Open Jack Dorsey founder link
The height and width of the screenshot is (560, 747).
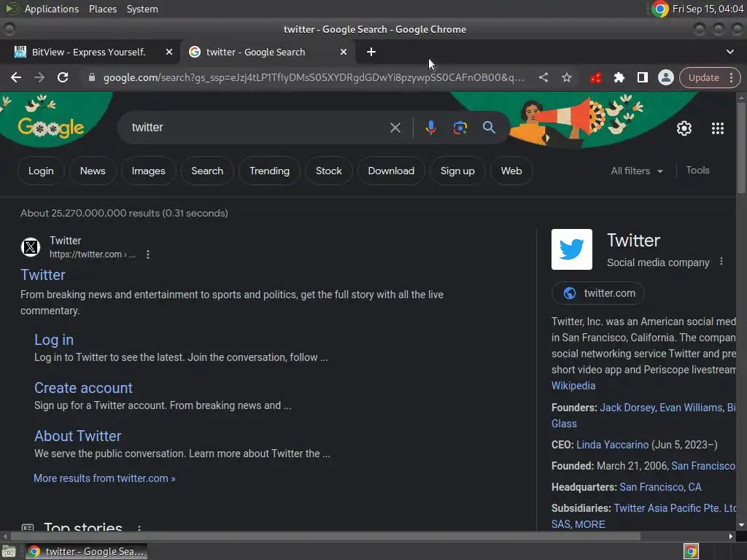[628, 408]
